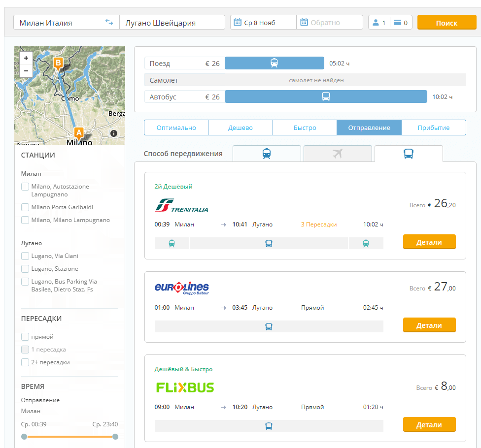Check Lugano, Stazione station
Viewport: 481px width, 448px height.
coord(25,269)
